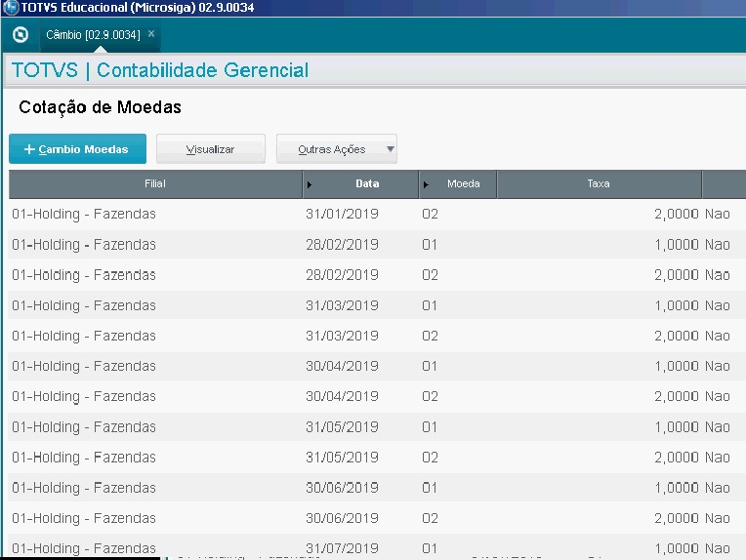Viewport: 746px width, 560px height.
Task: Click the Visualizar button
Action: click(211, 149)
